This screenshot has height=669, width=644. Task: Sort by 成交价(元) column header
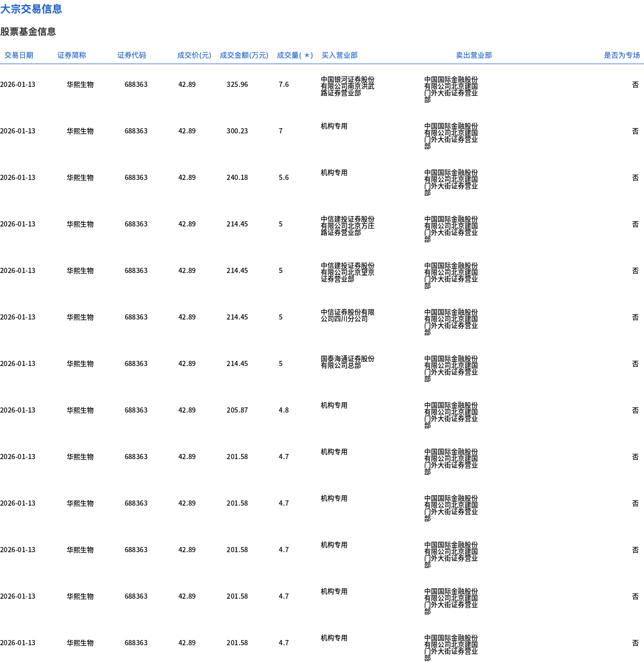[x=194, y=55]
